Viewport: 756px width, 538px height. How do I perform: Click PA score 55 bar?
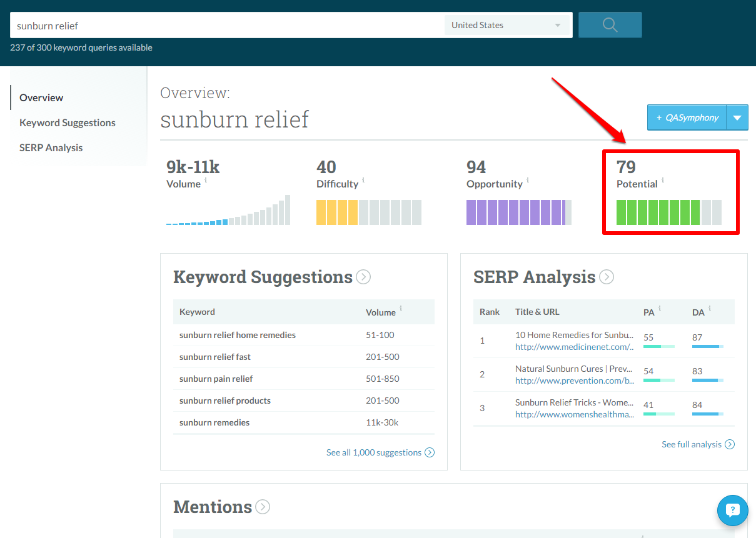(x=659, y=346)
